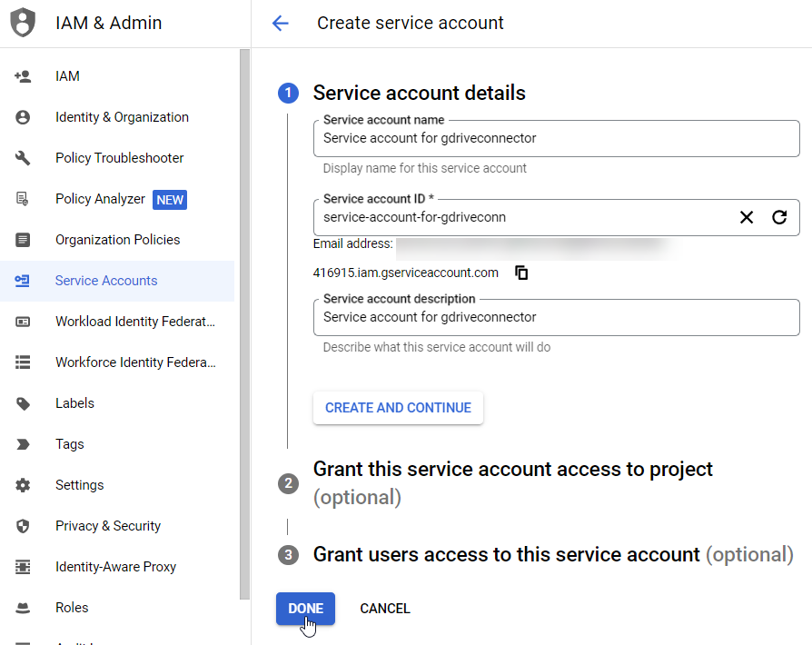Click the IAM add-person icon

tap(23, 76)
